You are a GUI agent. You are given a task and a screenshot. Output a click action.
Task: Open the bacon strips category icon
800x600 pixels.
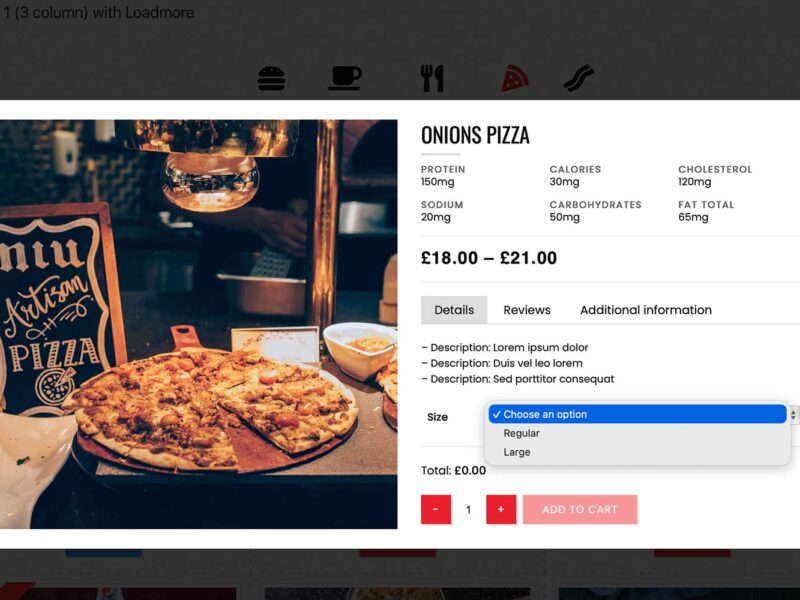(579, 78)
